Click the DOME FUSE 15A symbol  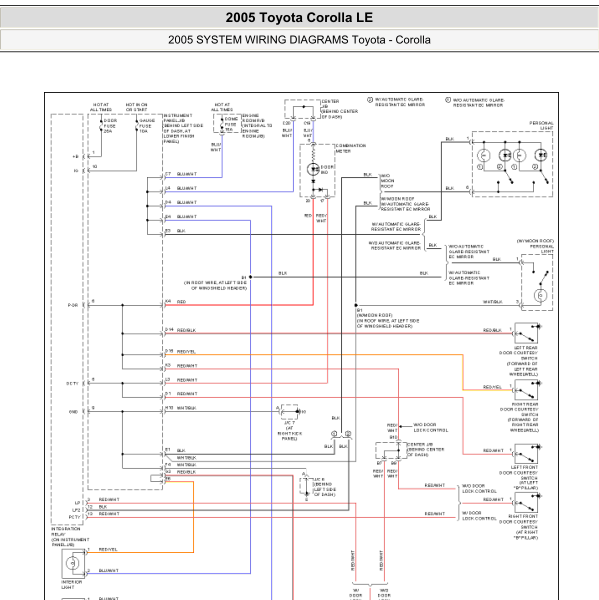[x=222, y=124]
